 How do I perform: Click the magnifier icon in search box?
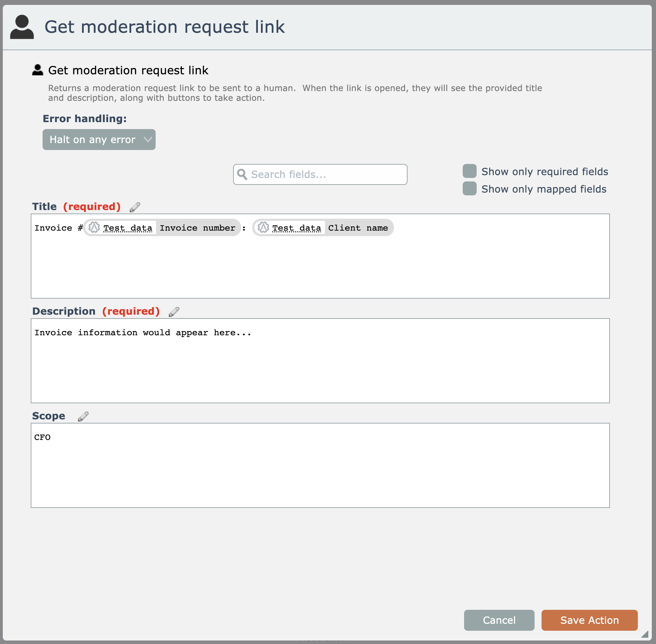[x=242, y=174]
